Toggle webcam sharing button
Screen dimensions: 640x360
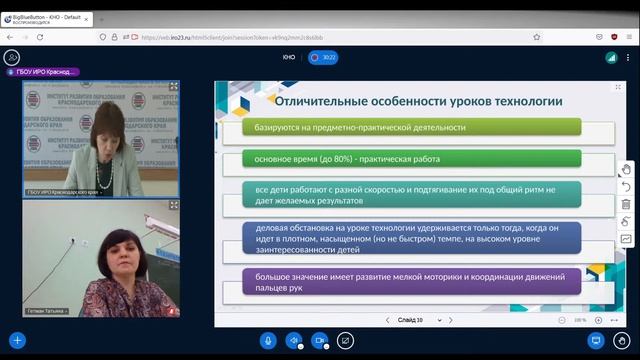click(320, 340)
